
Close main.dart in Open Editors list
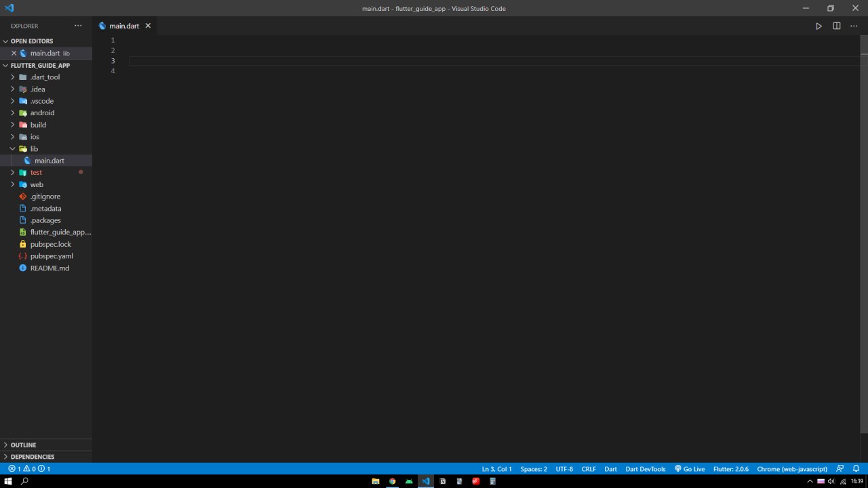[14, 53]
